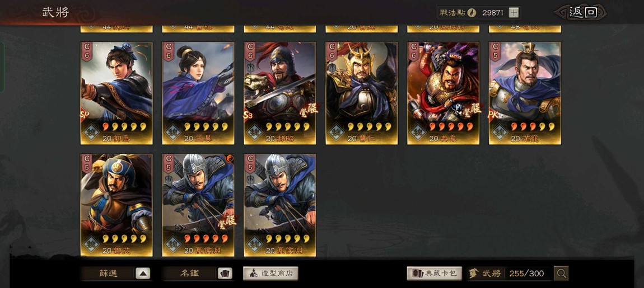Viewport: 644px width, 288px height.
Task: Tap the 返回 back button
Action: (x=581, y=12)
